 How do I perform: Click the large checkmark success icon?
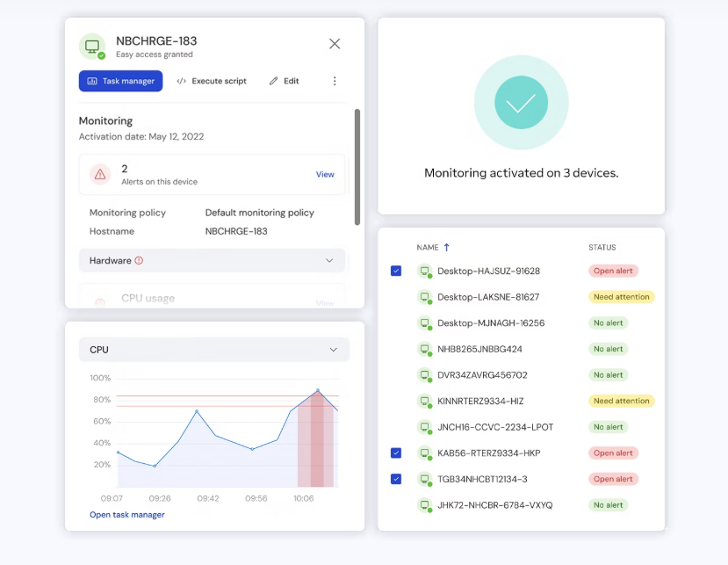[x=521, y=103]
